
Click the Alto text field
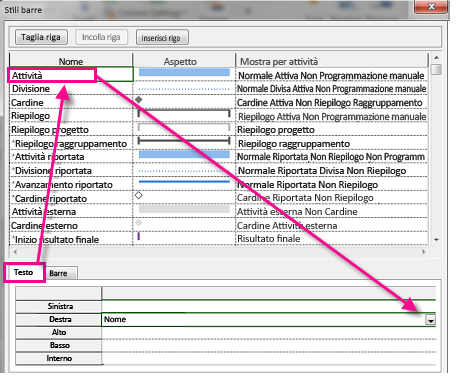269,332
